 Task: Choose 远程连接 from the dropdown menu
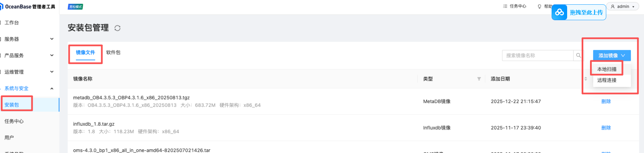click(607, 80)
